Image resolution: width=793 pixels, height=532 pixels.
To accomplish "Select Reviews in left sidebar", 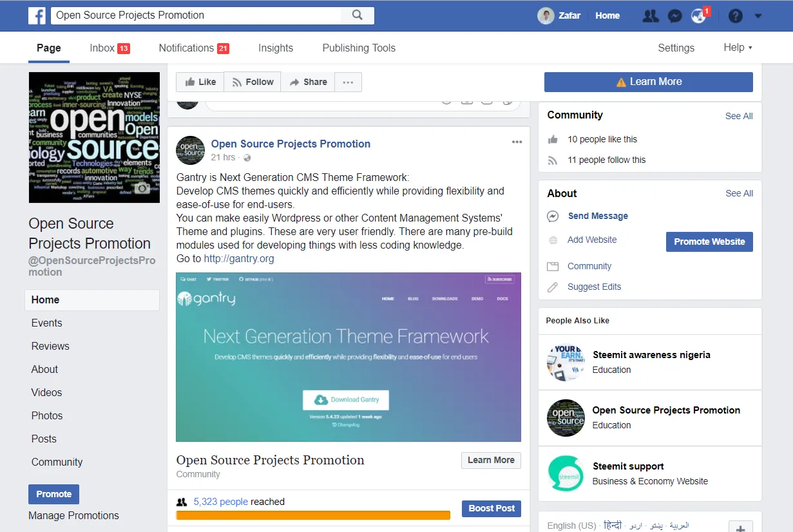I will click(50, 347).
